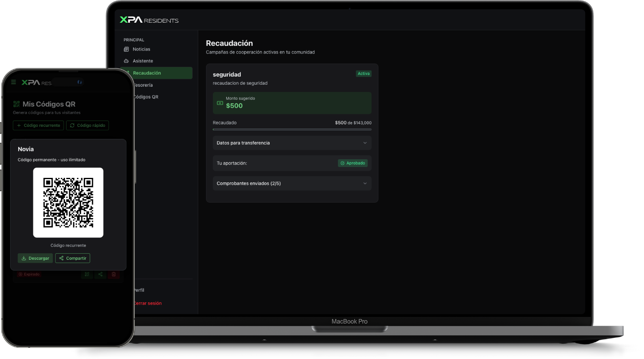Image resolution: width=644 pixels, height=359 pixels.
Task: Tap the Código rápido button
Action: (x=88, y=125)
